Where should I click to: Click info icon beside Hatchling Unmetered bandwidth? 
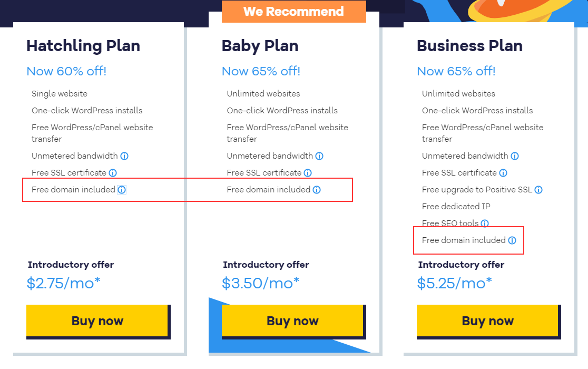click(x=124, y=156)
